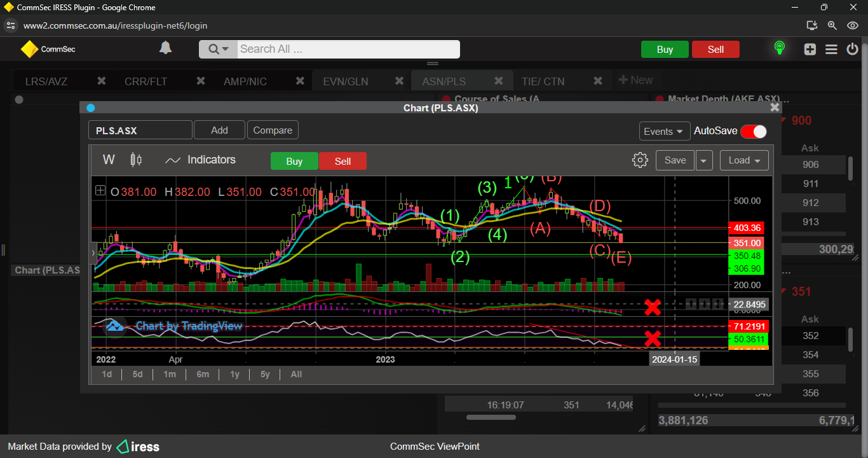
Task: Open the Events dropdown
Action: [x=664, y=131]
